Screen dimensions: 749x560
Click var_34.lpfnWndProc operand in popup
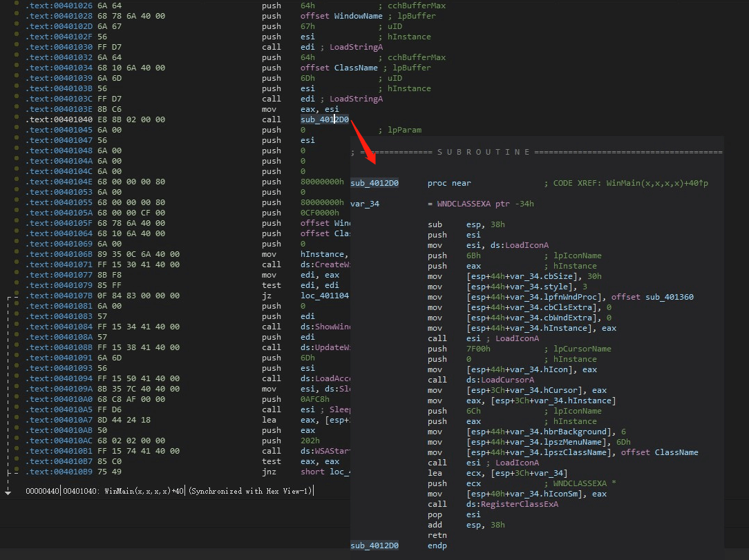[534, 297]
